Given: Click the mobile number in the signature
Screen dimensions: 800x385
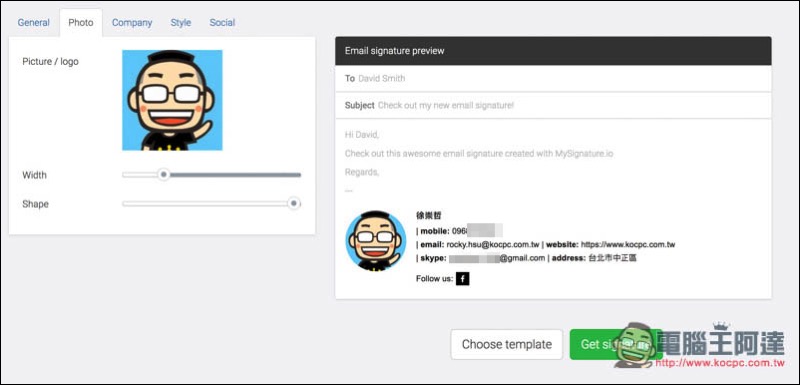Looking at the screenshot, I should point(477,230).
